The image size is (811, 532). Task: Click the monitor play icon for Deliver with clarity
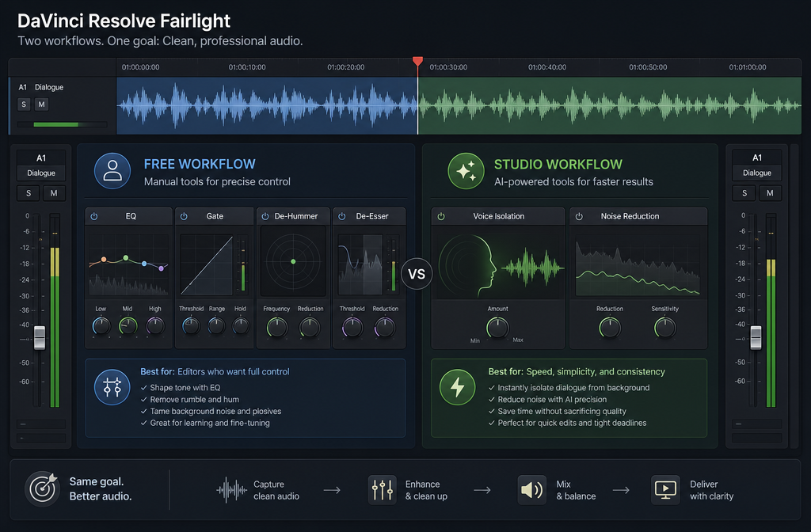click(665, 489)
